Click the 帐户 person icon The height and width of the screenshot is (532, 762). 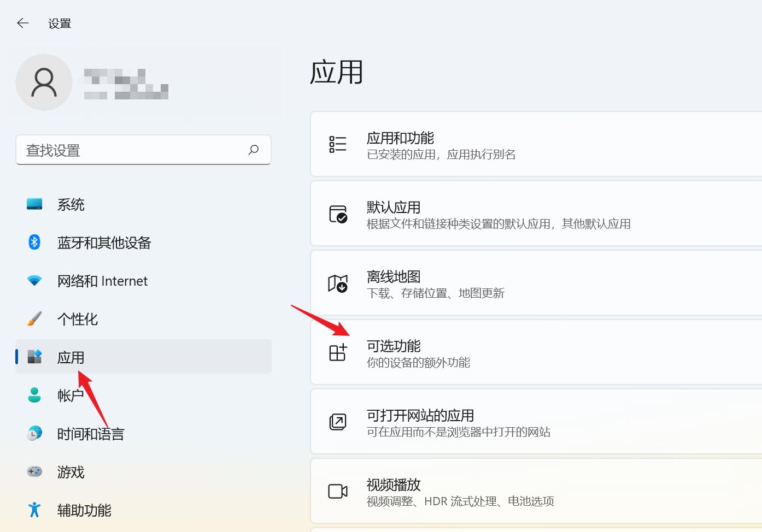click(34, 395)
